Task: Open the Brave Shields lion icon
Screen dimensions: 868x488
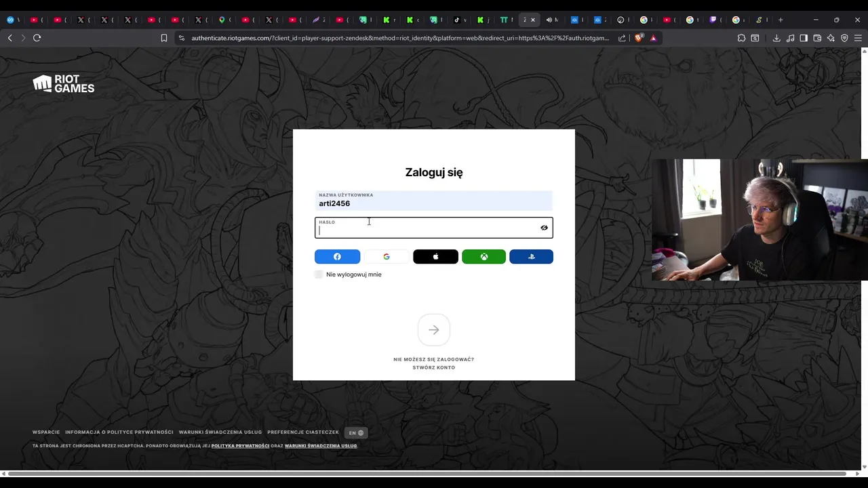Action: [639, 38]
